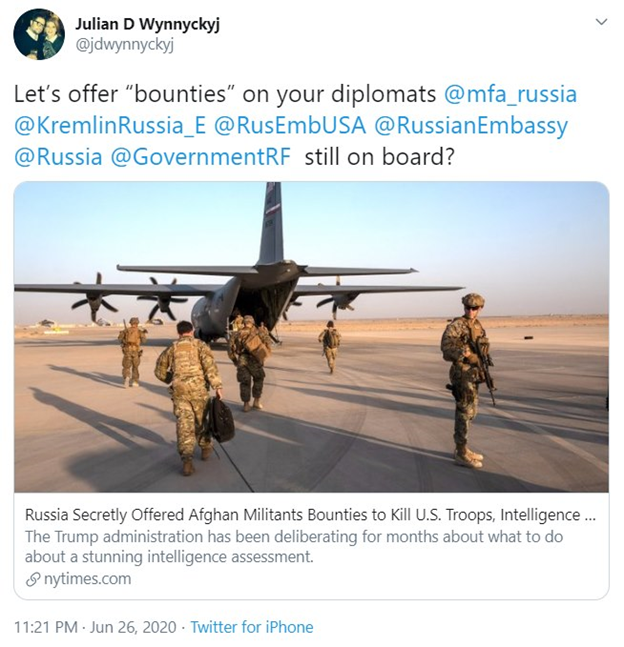Image resolution: width=624 pixels, height=647 pixels.
Task: Expand the tweet options chevron menu
Action: click(602, 22)
